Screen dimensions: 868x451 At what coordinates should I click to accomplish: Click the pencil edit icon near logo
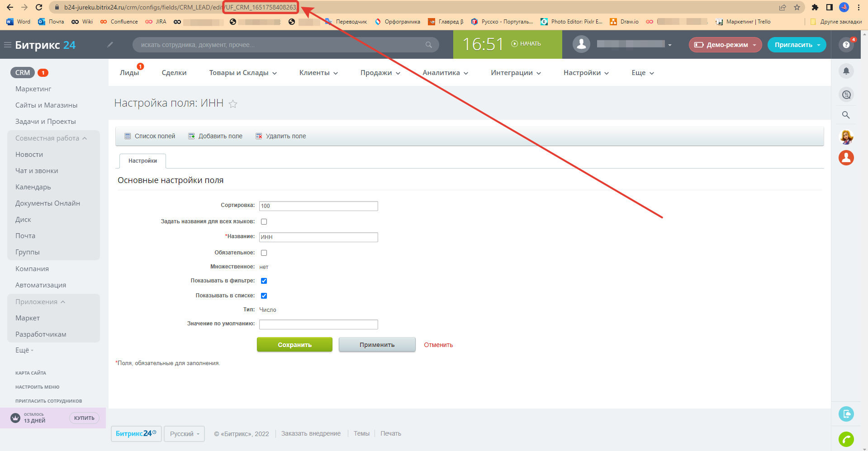coord(110,45)
